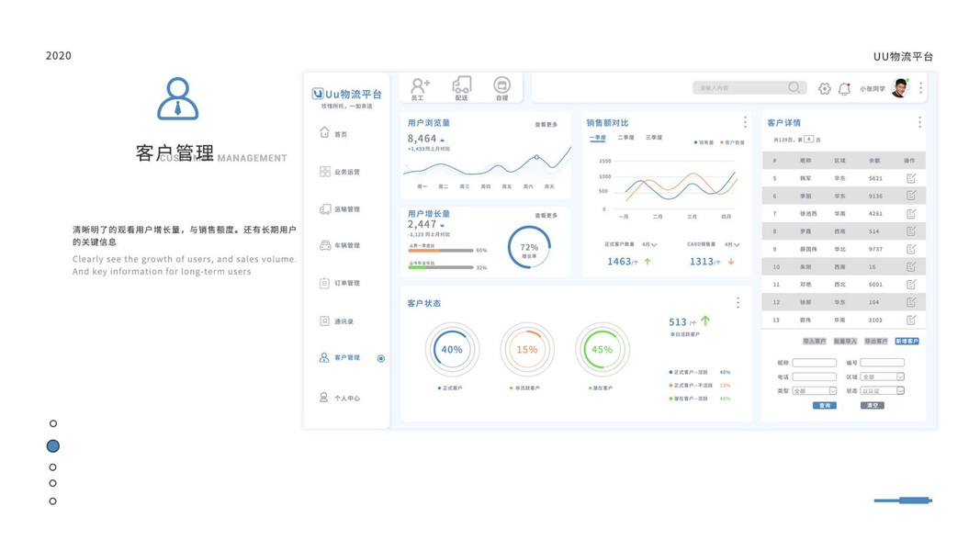Switch to 三季度 tab
The width and height of the screenshot is (980, 551).
click(x=654, y=138)
